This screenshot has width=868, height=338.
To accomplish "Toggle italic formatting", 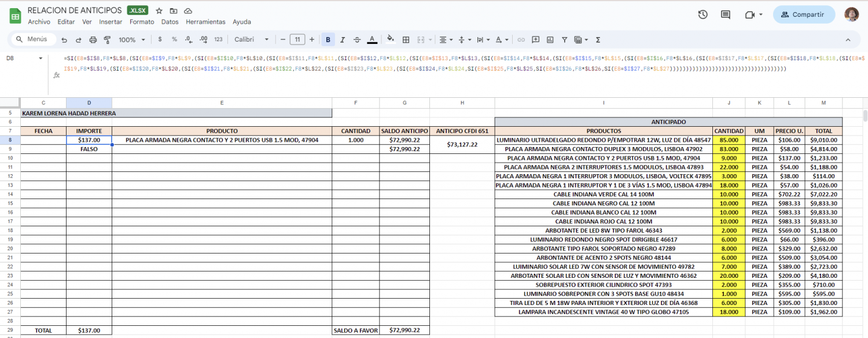I will pos(343,39).
